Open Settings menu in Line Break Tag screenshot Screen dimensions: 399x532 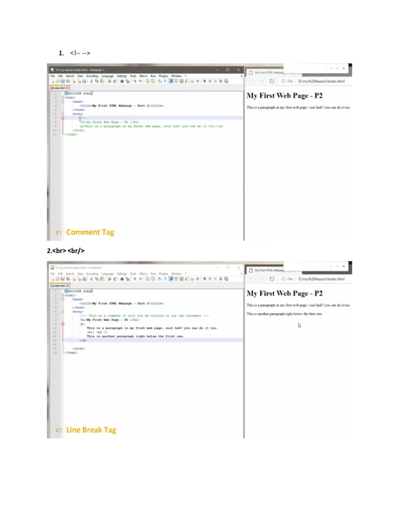tap(122, 274)
